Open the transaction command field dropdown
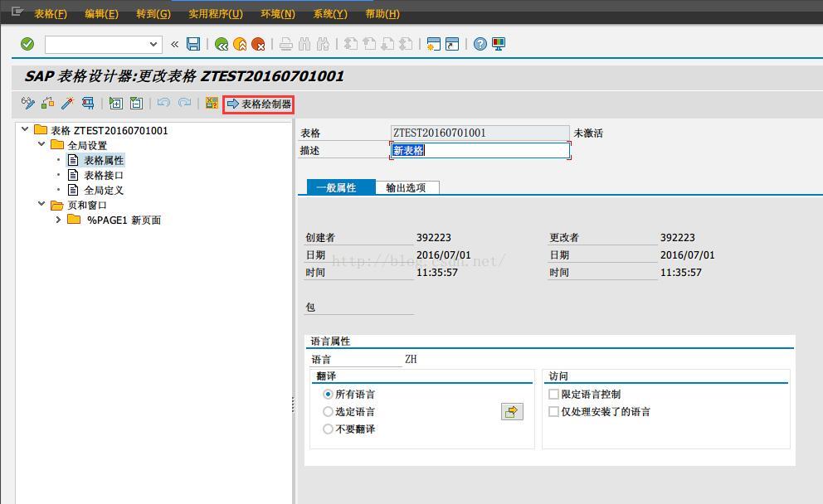823x504 pixels. tap(153, 44)
